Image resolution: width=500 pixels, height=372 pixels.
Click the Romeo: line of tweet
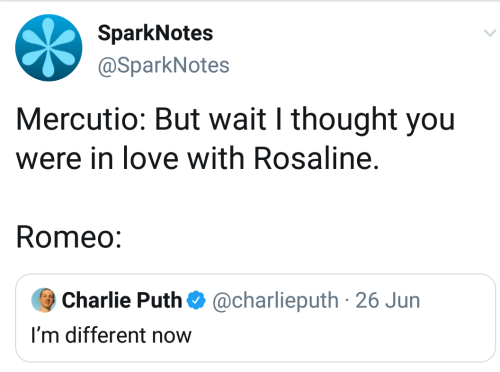(x=69, y=237)
